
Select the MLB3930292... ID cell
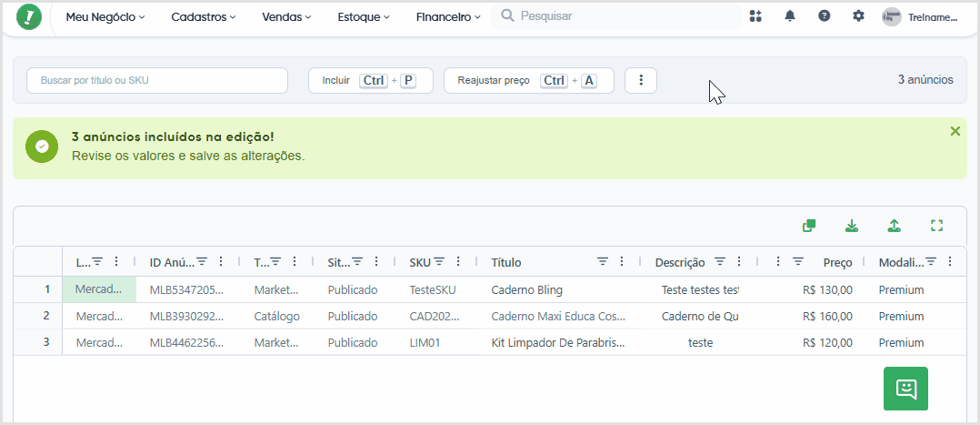point(186,316)
